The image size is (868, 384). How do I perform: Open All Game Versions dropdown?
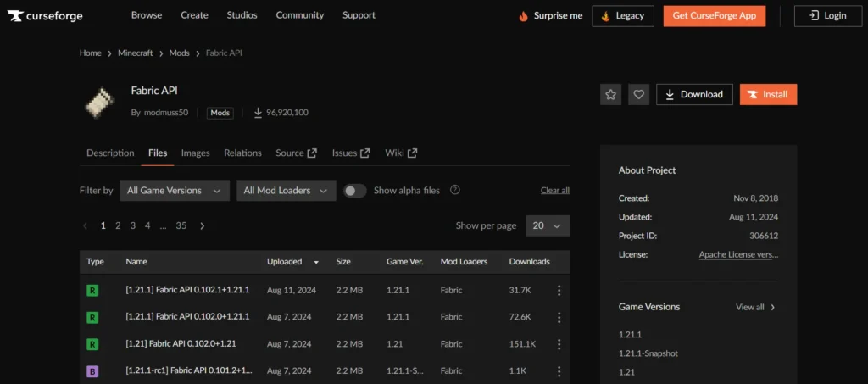pos(175,191)
